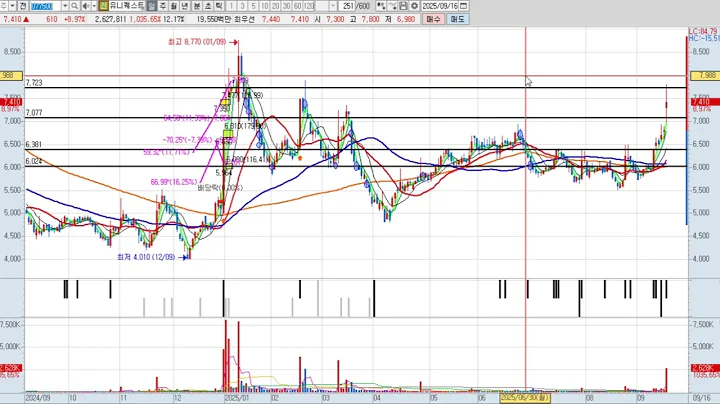
Task: Select the second (초) chart period
Action: coord(208,6)
